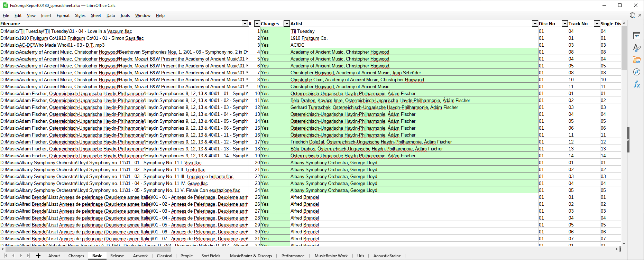644x260 pixels.
Task: Open the Disc No column filter dropdown
Action: [564, 24]
